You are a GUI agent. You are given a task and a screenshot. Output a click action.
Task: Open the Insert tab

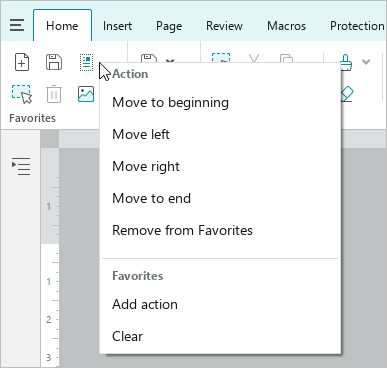(117, 26)
